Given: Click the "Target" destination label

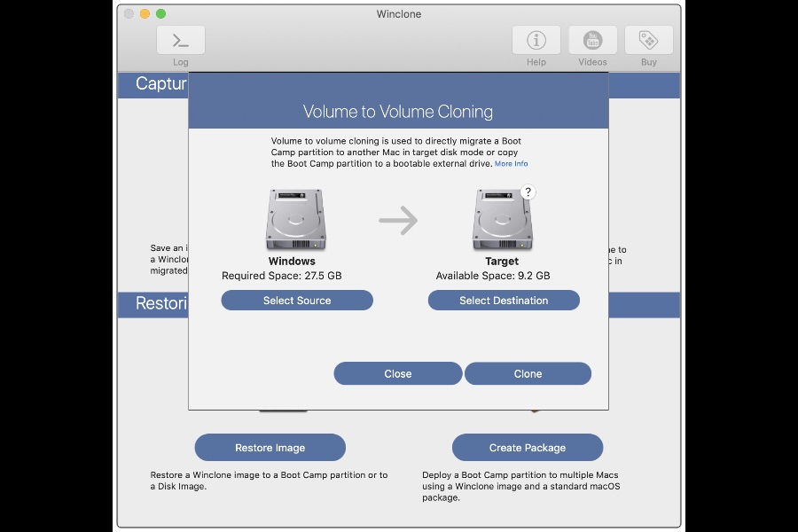Looking at the screenshot, I should tap(502, 262).
